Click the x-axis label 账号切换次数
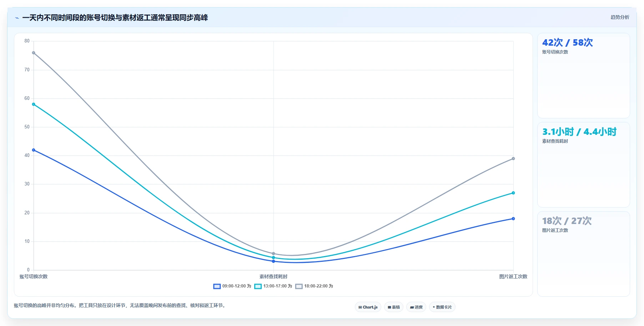Viewport: 644px width, 326px height. click(34, 276)
